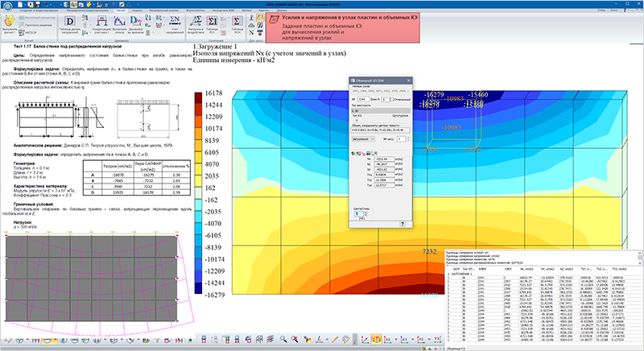
Task: Switch to the Анализ ribbon tab
Action: pyautogui.click(x=137, y=10)
